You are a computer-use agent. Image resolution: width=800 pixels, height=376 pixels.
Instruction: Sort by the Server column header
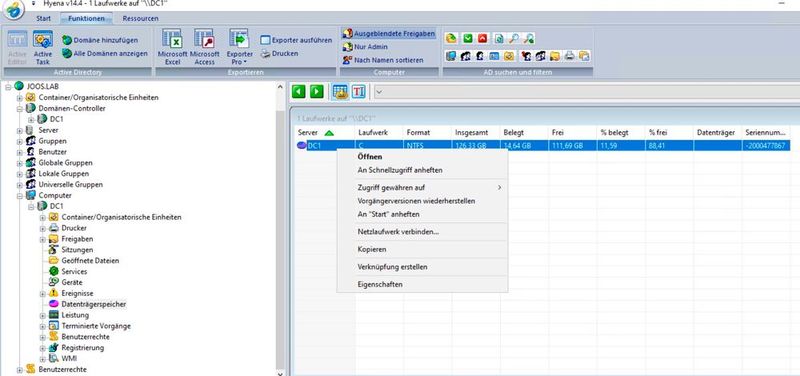tap(324, 133)
